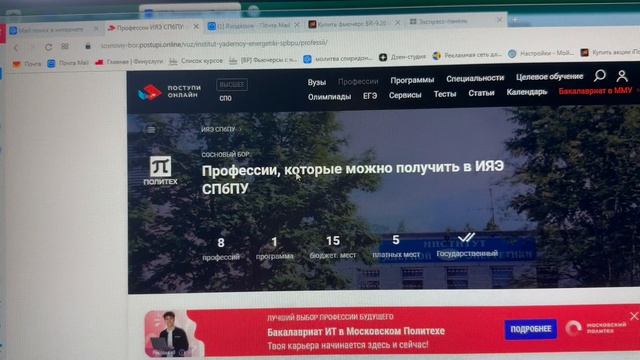Open the Профессии menu item

pos(358,81)
